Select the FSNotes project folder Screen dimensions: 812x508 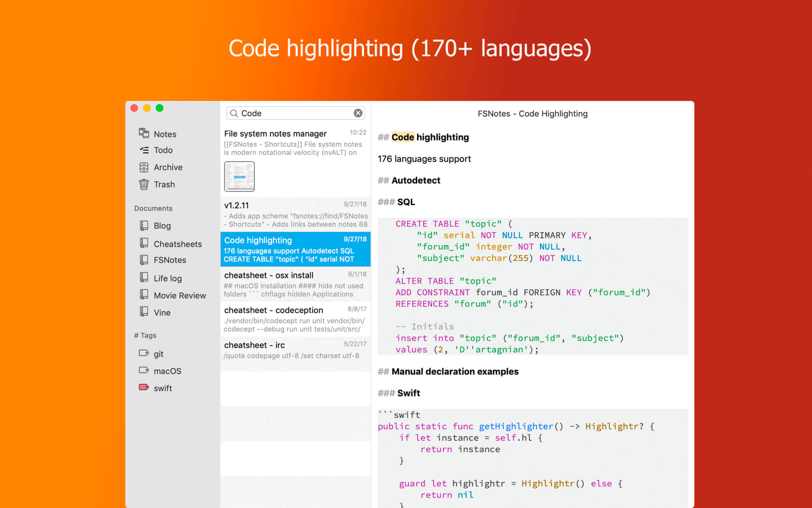coord(170,260)
